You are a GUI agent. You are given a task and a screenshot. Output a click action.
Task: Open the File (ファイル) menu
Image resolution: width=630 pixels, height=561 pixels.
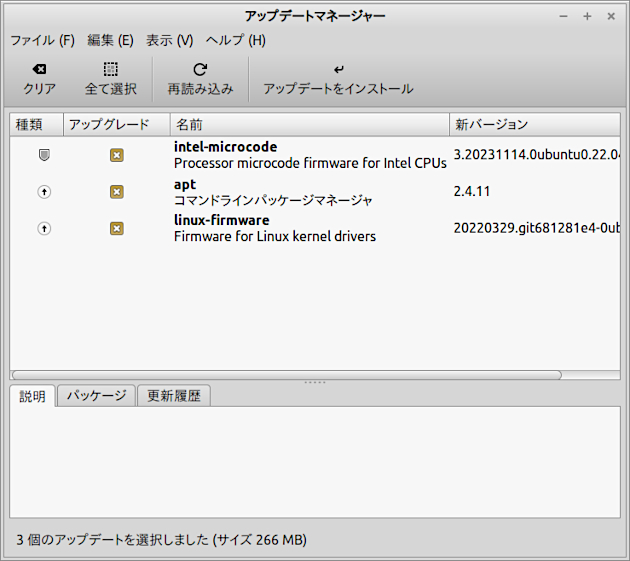42,40
